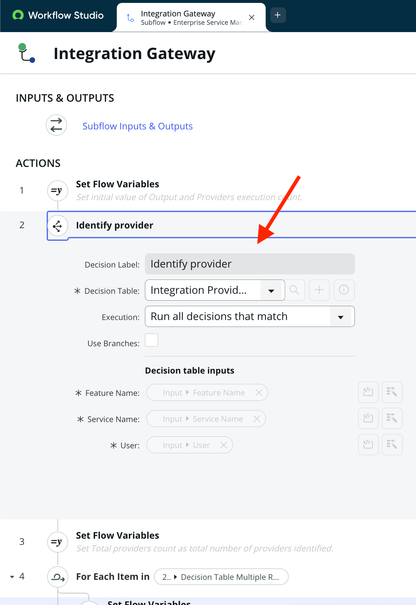416x605 pixels.
Task: Open the Execution dropdown
Action: 250,316
